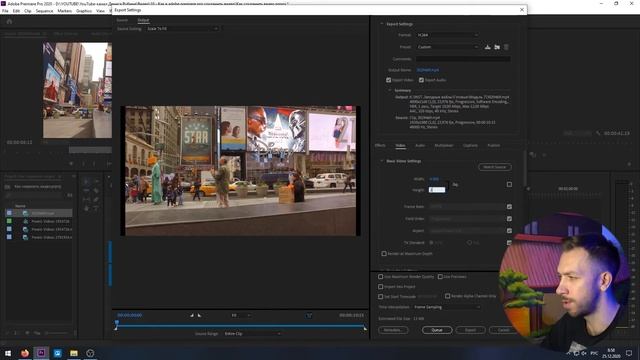Open preview zoom level dropdown (Fit)
The height and width of the screenshot is (360, 640).
point(241,315)
